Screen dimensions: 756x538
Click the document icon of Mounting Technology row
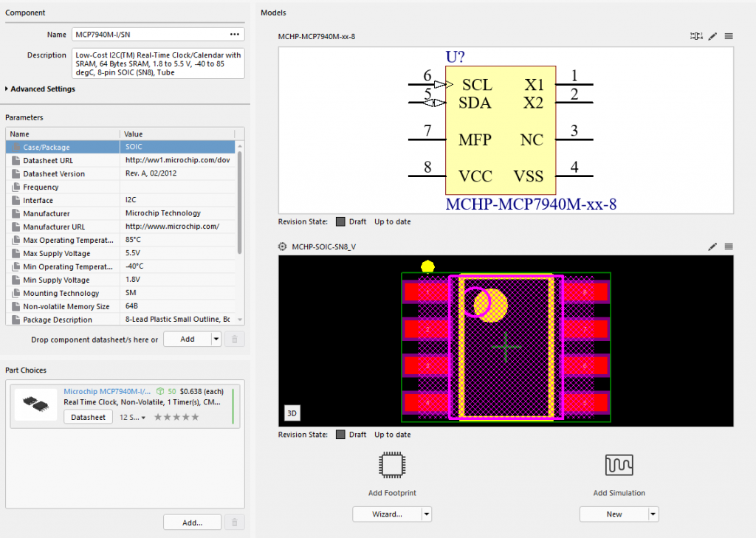[16, 293]
